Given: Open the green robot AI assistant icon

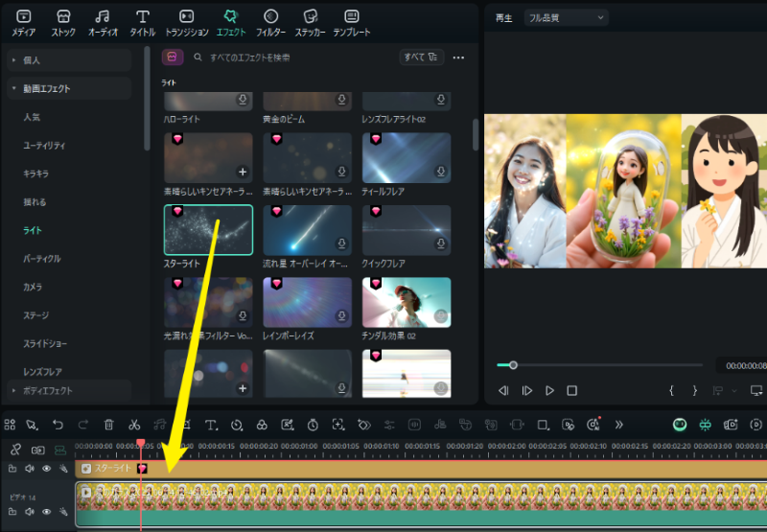Looking at the screenshot, I should (x=680, y=425).
